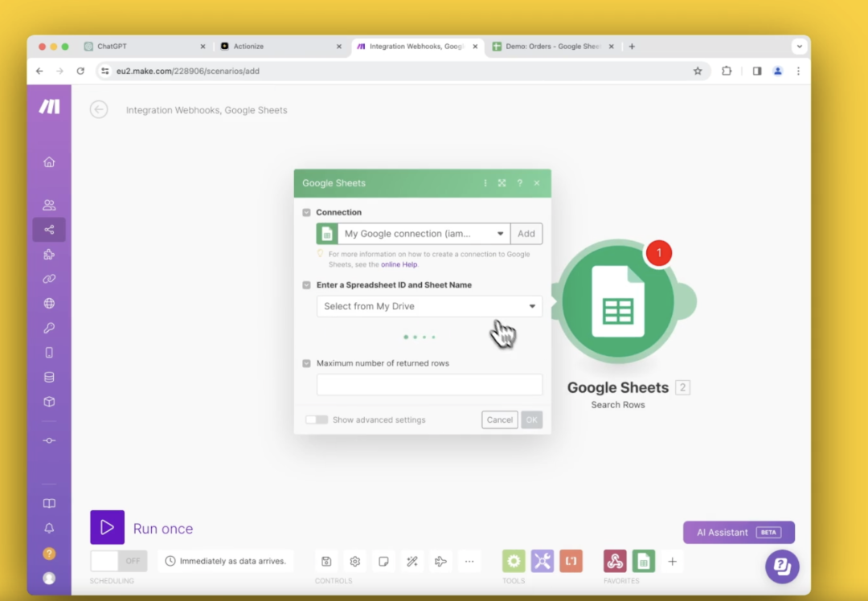868x601 pixels.
Task: Open green Flow control gear tool
Action: coord(514,561)
